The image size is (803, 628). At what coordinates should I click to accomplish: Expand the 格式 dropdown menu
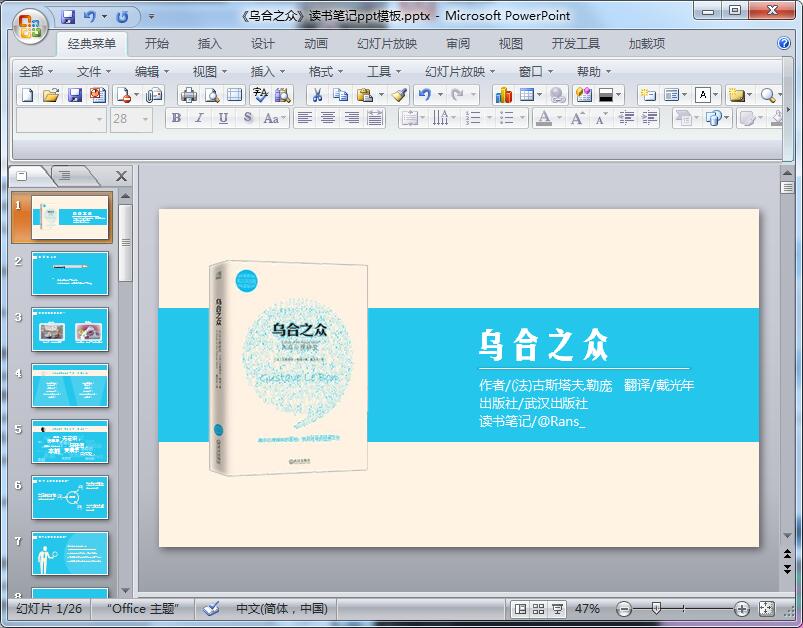(x=326, y=72)
